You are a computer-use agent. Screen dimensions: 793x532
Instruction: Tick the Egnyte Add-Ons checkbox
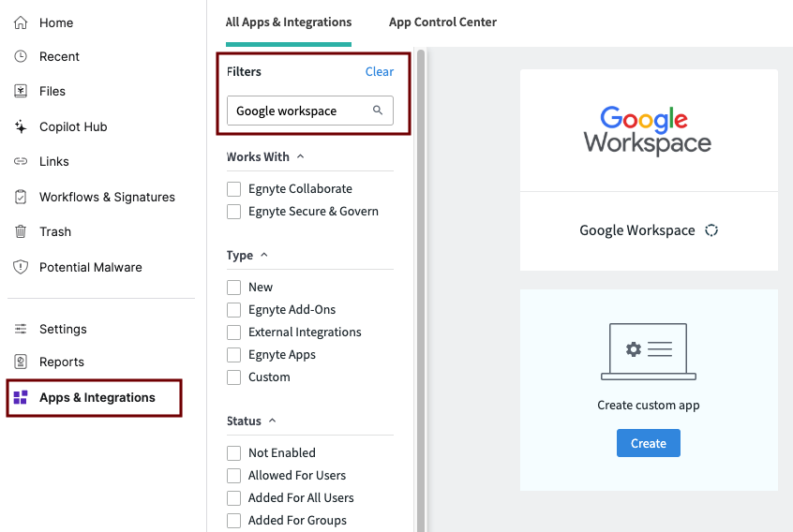coord(233,310)
